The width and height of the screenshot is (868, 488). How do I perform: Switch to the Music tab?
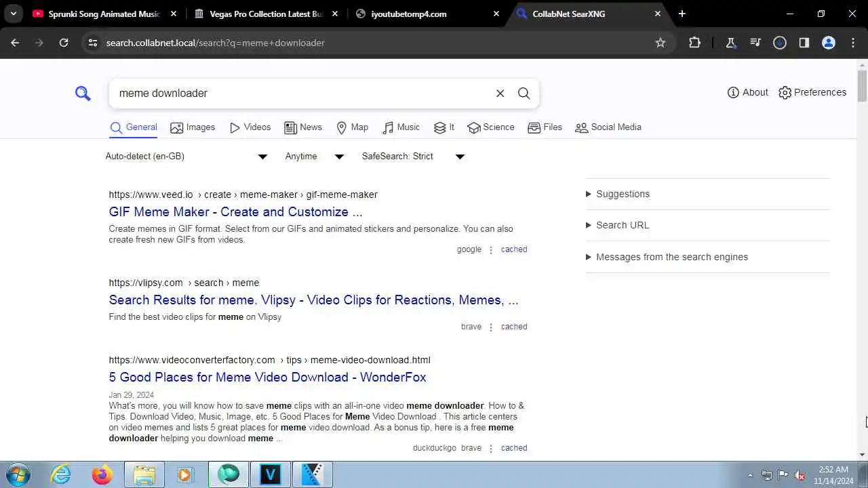(x=401, y=127)
